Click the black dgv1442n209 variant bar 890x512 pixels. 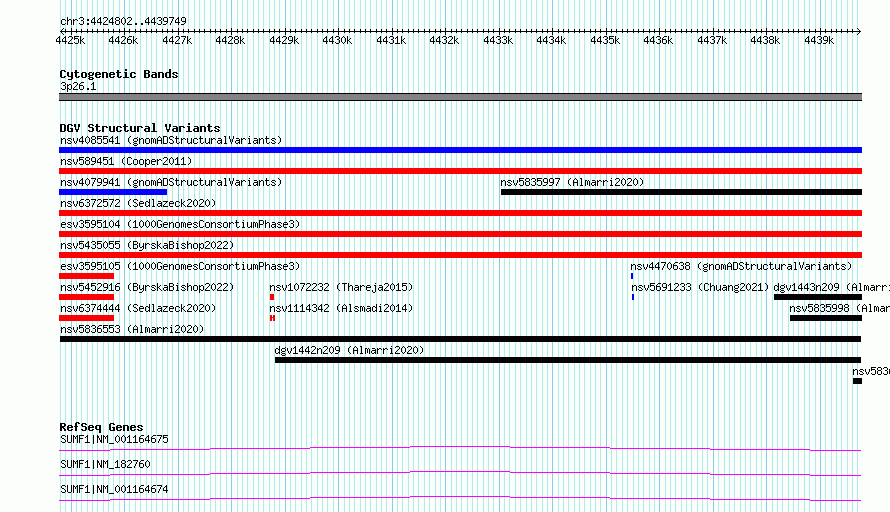pos(568,360)
